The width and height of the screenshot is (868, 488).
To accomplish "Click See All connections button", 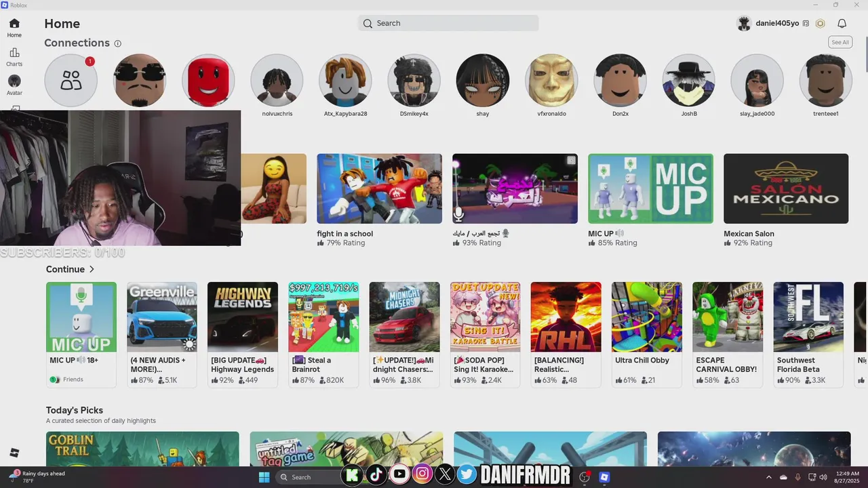I will pyautogui.click(x=840, y=42).
